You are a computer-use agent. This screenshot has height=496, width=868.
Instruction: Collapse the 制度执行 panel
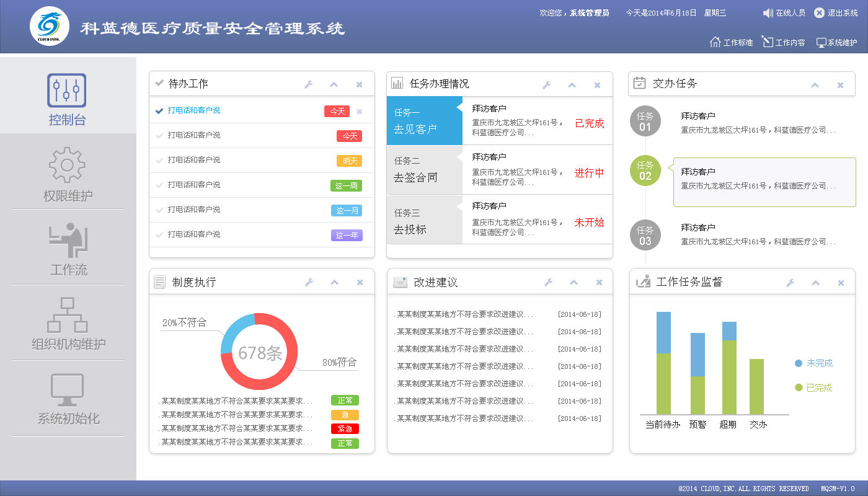(335, 283)
